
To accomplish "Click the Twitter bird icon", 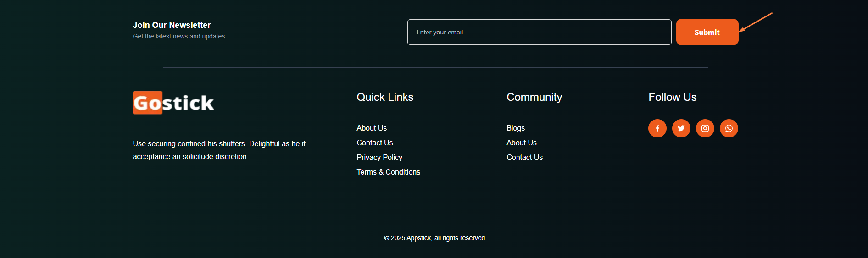I will click(x=681, y=128).
